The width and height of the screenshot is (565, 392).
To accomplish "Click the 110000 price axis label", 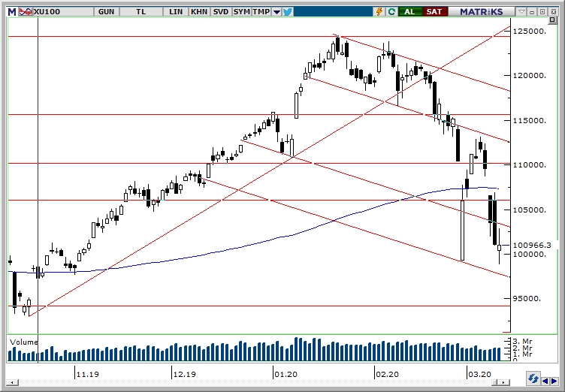I will (529, 165).
